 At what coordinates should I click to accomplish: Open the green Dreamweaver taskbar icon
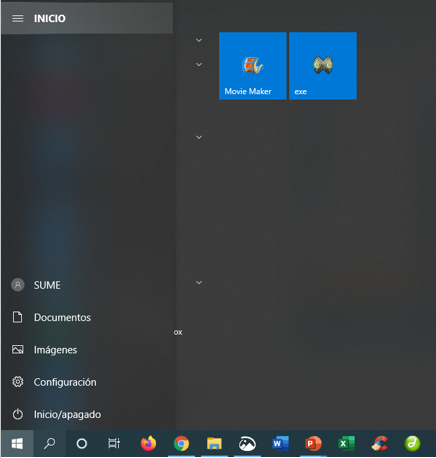(x=412, y=444)
